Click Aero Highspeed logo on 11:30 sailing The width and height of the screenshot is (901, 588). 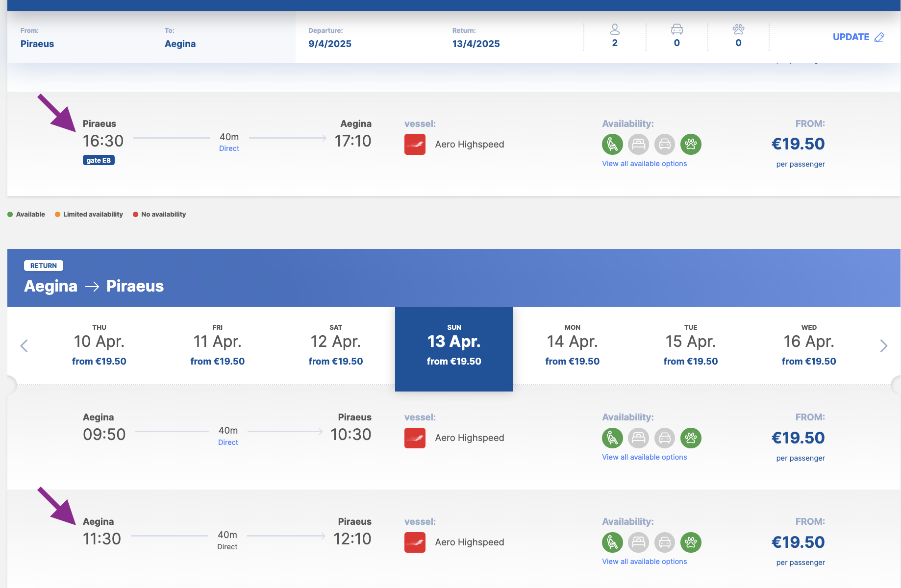pos(415,542)
